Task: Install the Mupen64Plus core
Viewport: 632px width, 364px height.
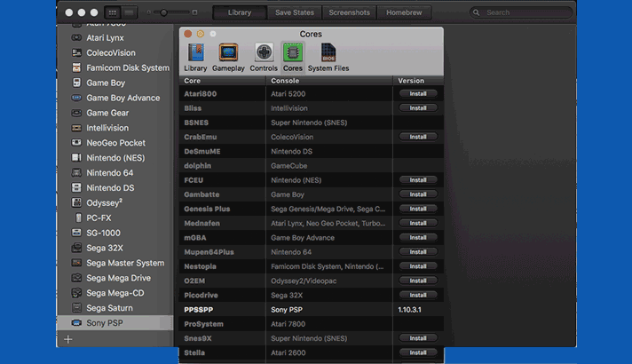Action: point(418,252)
